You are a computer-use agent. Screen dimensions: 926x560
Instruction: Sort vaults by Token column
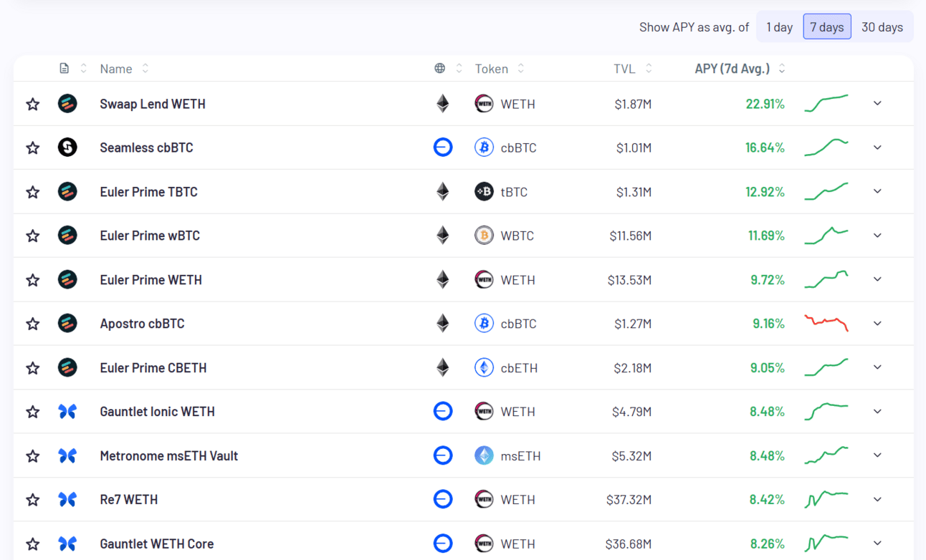coord(500,69)
